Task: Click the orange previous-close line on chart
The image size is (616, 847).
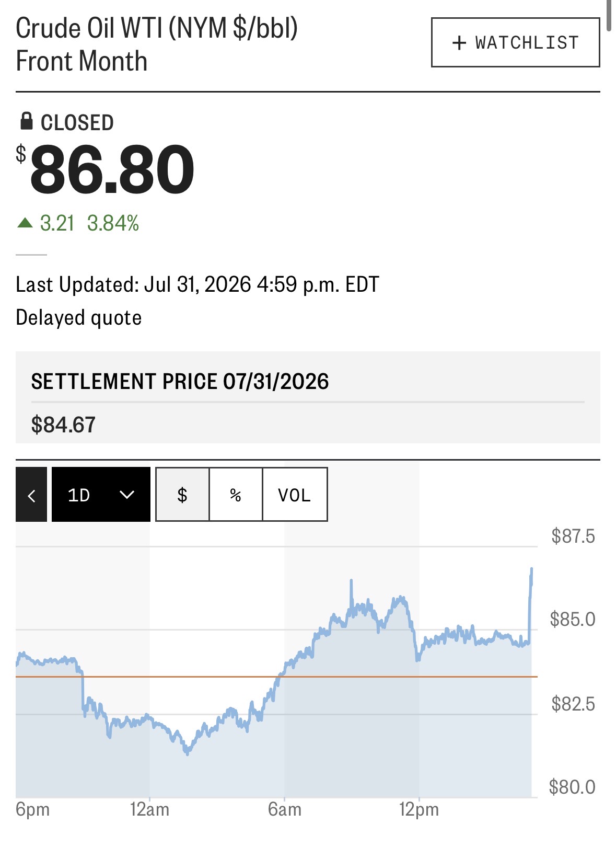Action: 276,677
